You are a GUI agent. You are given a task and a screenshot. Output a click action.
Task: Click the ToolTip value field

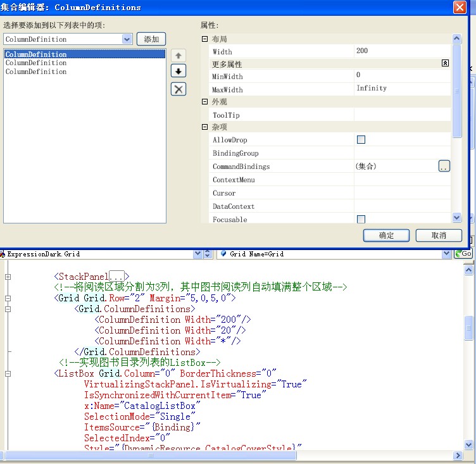coord(402,115)
